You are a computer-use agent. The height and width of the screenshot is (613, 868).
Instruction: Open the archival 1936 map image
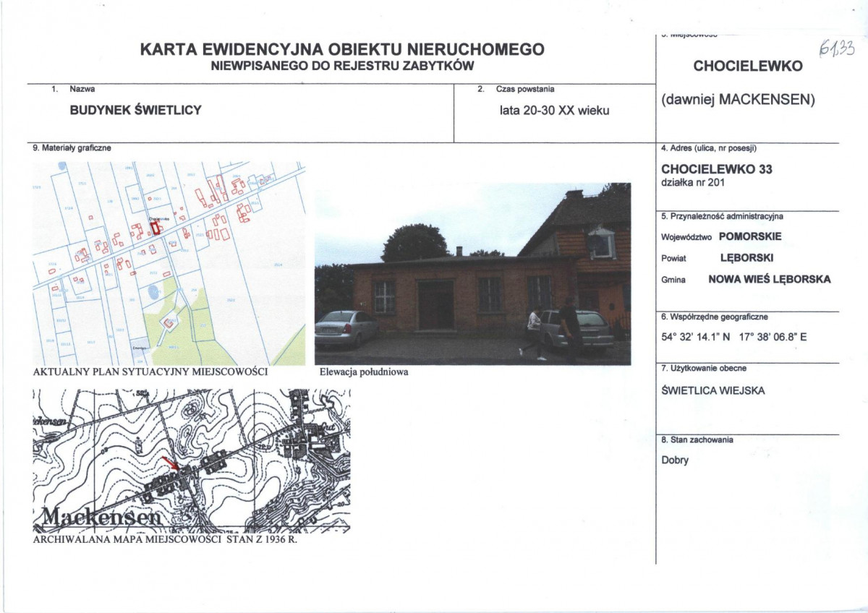[192, 461]
